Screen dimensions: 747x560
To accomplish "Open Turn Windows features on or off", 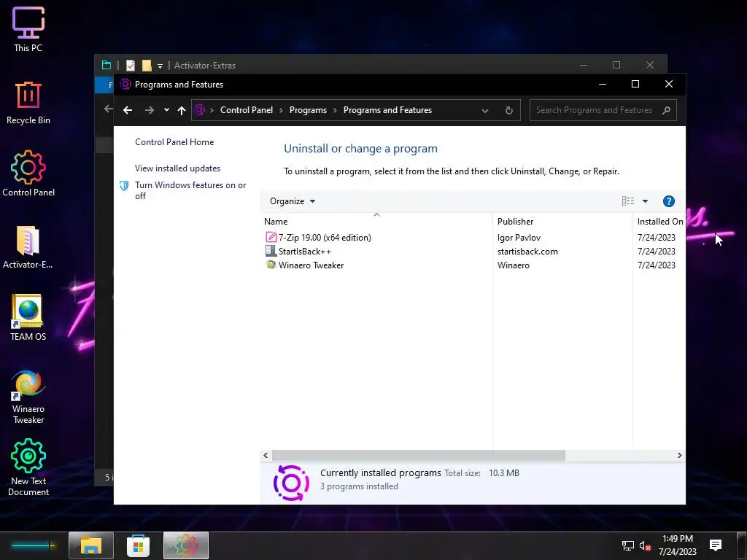I will [190, 190].
